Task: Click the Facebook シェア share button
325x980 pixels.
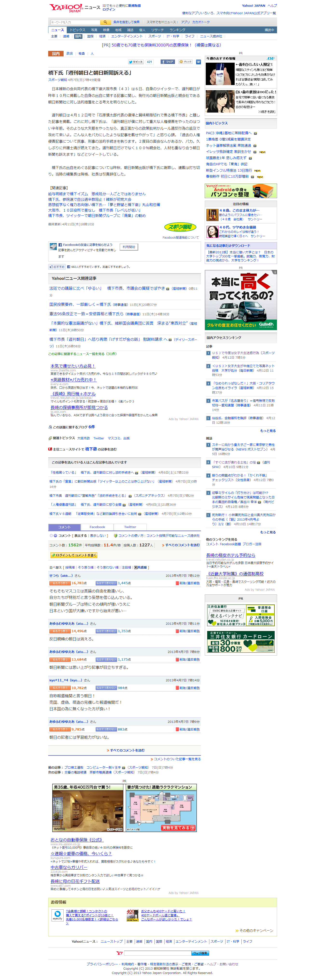Action: click(168, 62)
